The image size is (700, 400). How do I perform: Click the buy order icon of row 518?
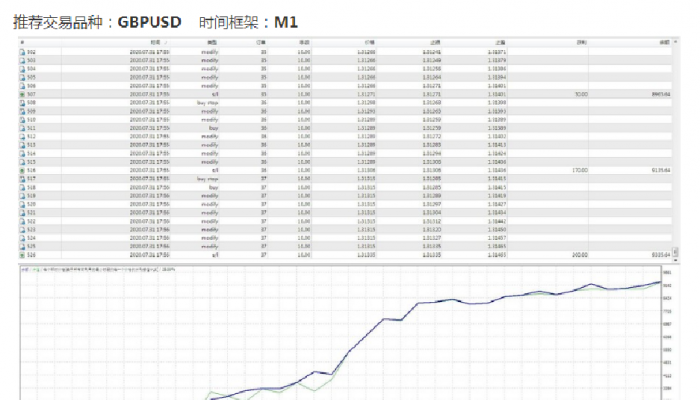[22, 188]
